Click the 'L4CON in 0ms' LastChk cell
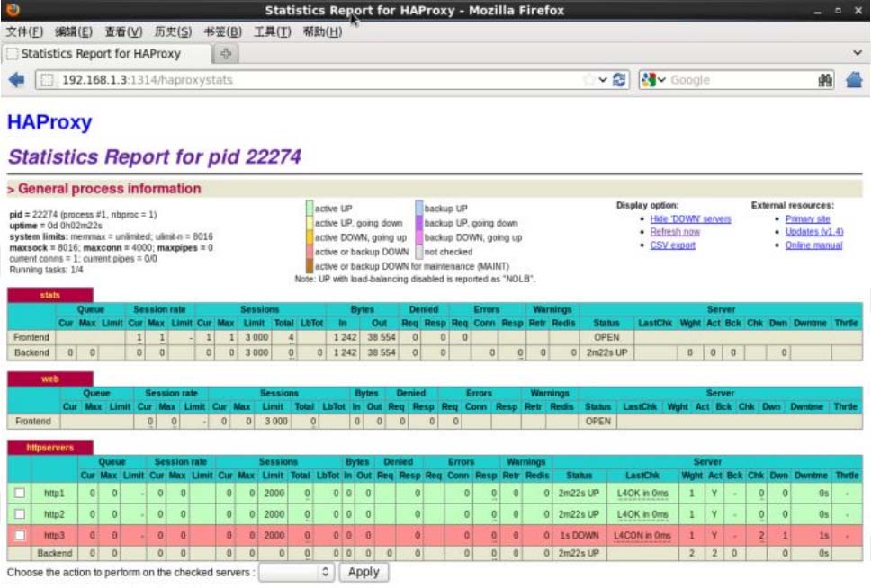This screenshot has width=871, height=588. coord(642,535)
